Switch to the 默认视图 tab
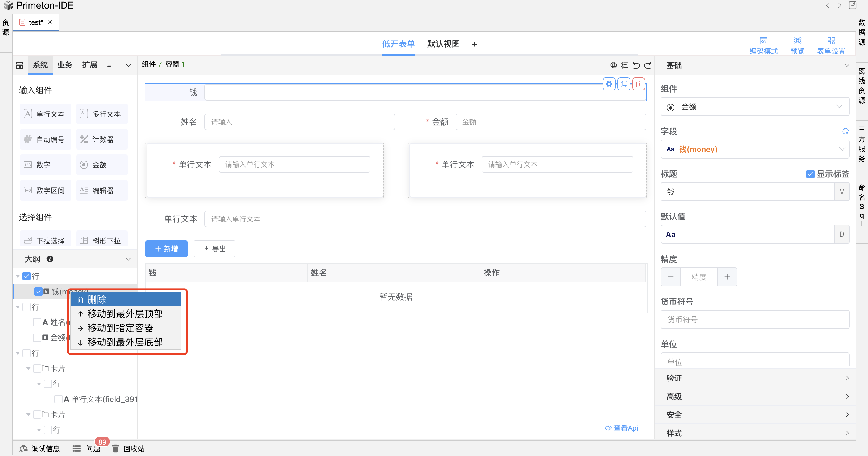This screenshot has width=868, height=456. pyautogui.click(x=443, y=44)
